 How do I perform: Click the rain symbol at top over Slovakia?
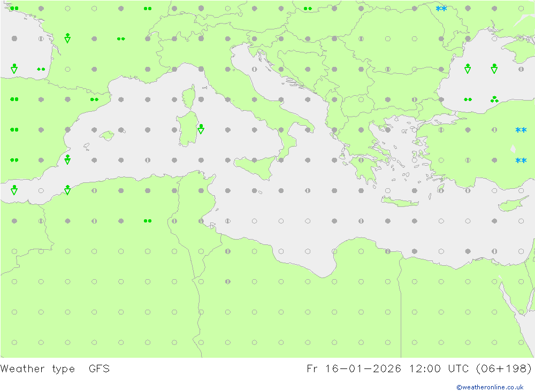(308, 9)
